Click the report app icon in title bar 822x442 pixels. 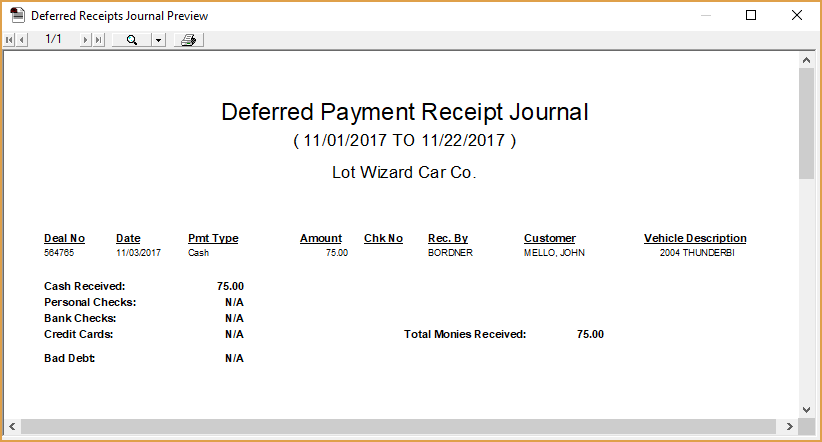(17, 16)
